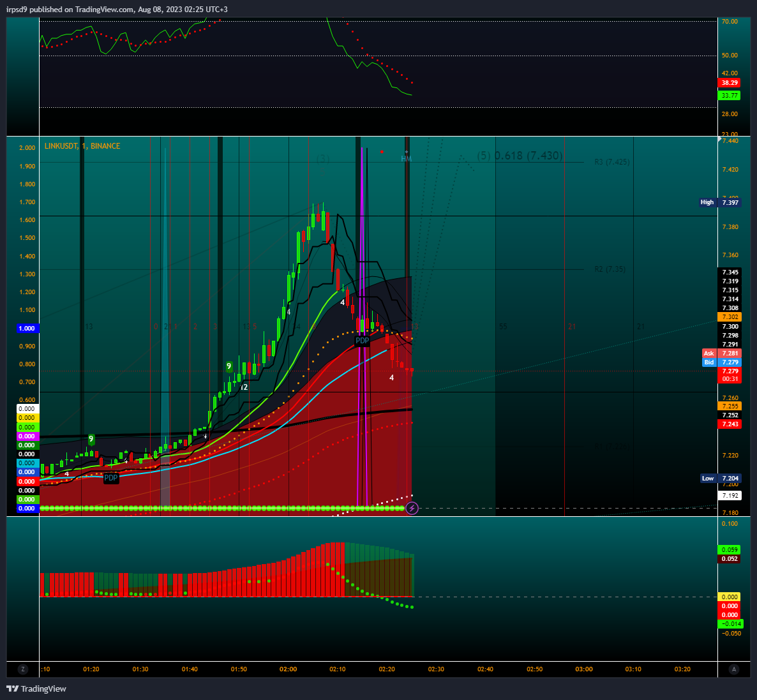Image resolution: width=757 pixels, height=700 pixels.
Task: Click the 03:10 time axis label
Action: (633, 669)
